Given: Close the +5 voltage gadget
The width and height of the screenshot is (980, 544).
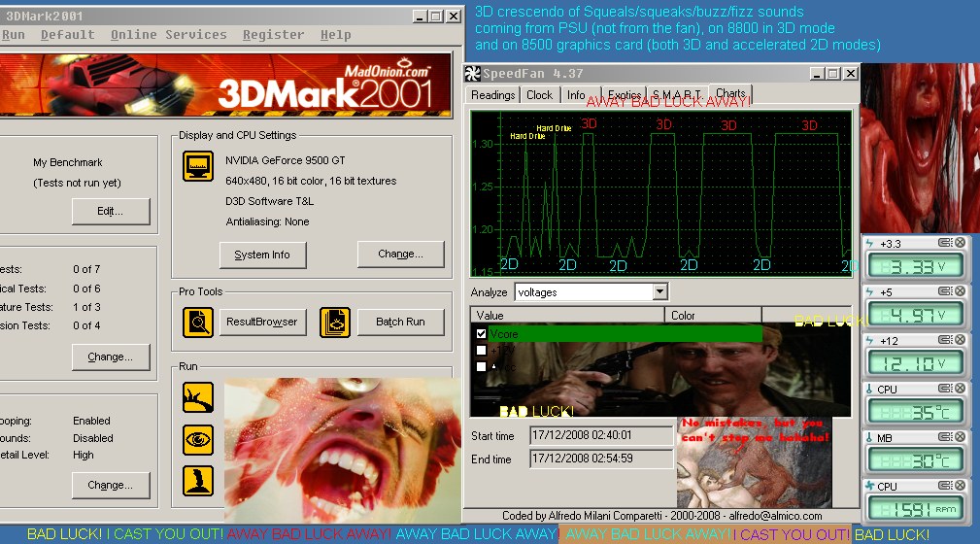Looking at the screenshot, I should pos(960,291).
